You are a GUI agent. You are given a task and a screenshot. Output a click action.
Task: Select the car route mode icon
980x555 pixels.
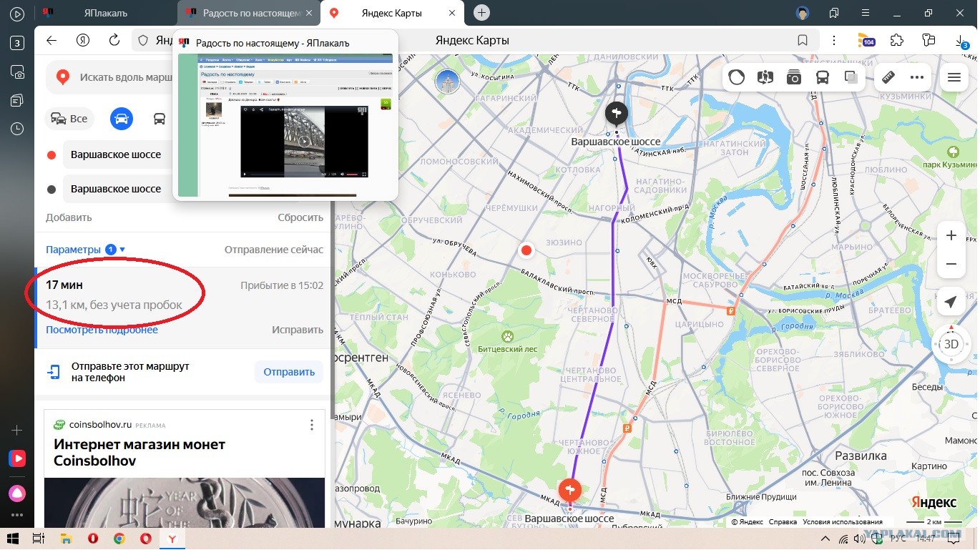(122, 118)
